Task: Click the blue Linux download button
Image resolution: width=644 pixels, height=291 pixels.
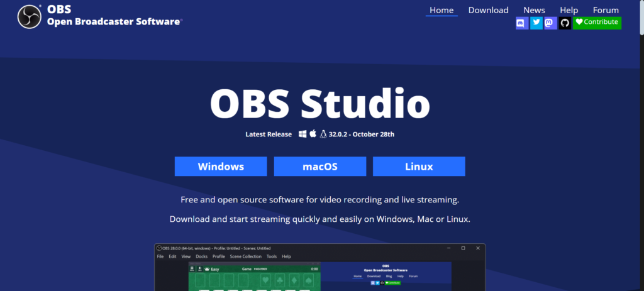Action: (x=419, y=167)
